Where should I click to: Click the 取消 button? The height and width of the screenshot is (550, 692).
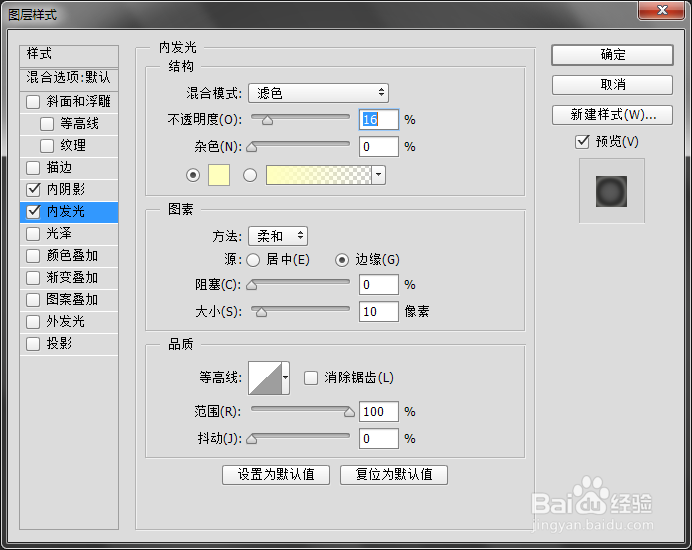click(612, 84)
